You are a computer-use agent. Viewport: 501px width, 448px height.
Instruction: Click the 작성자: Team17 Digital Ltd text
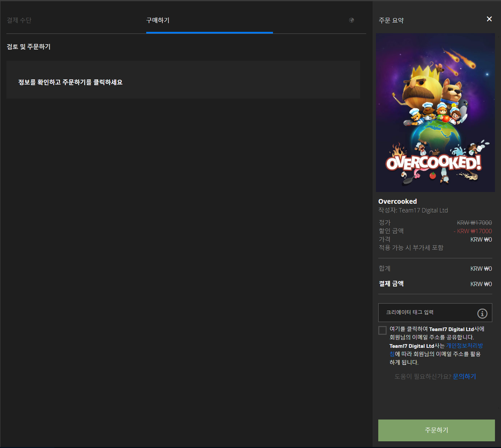coord(413,210)
